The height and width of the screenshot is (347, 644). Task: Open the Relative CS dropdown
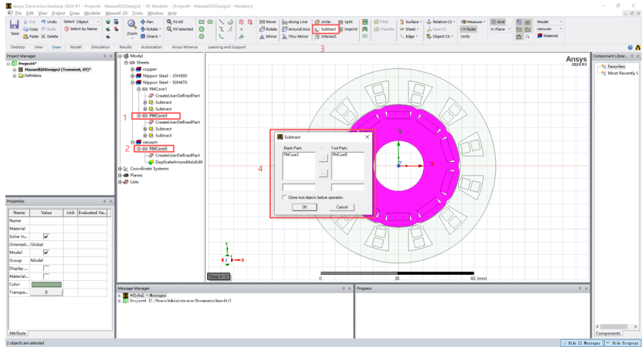pos(454,21)
